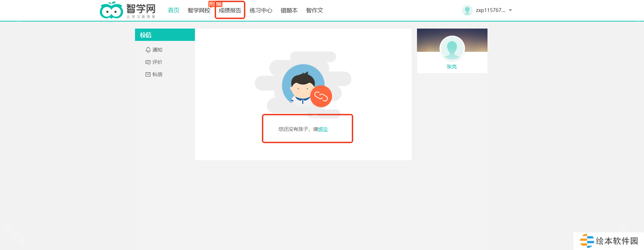Click the 开课啦 badge above 智学网校
This screenshot has height=250, width=644.
[x=215, y=4]
